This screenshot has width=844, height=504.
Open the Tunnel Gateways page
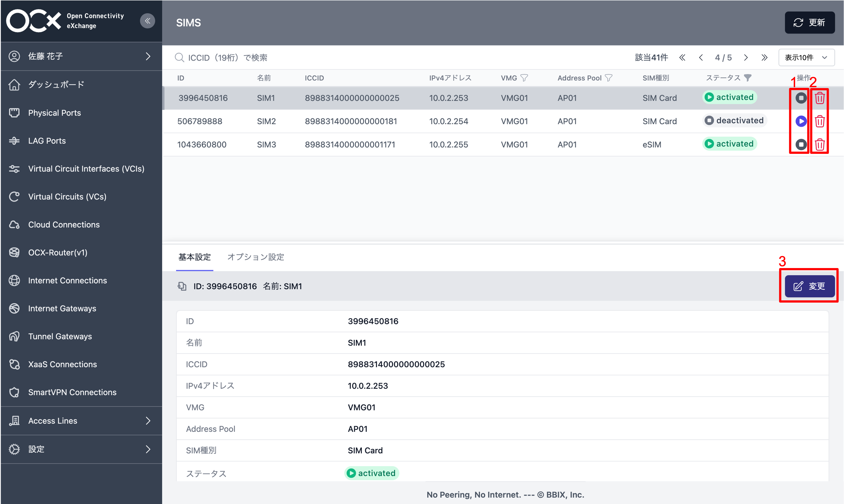(x=60, y=336)
